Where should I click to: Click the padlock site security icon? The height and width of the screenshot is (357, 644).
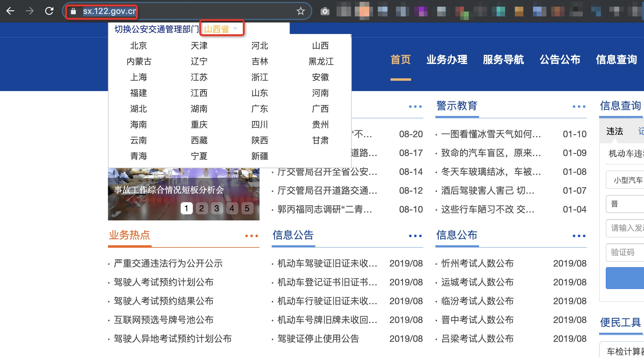click(x=73, y=12)
